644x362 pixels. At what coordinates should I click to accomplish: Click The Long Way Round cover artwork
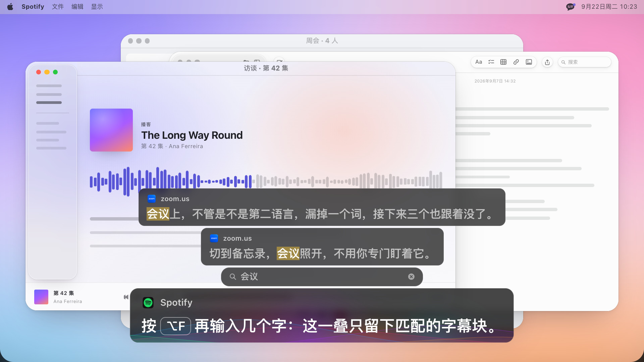(x=111, y=130)
